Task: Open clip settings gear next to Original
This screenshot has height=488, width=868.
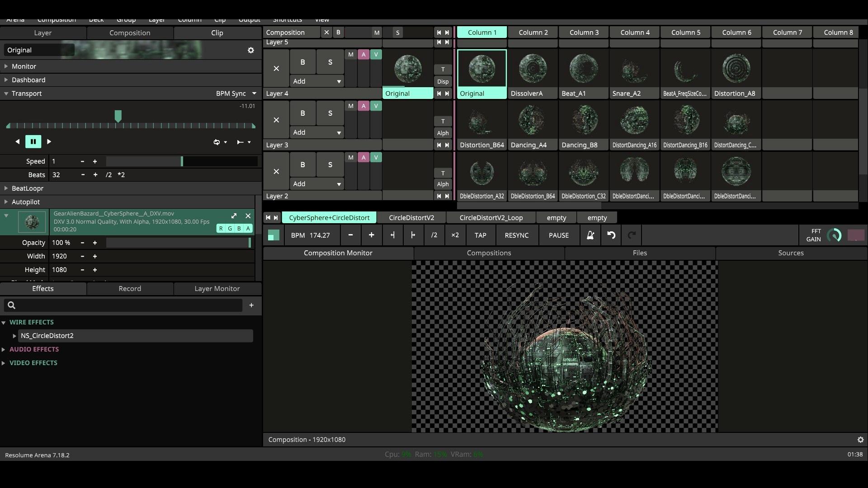Action: tap(251, 50)
